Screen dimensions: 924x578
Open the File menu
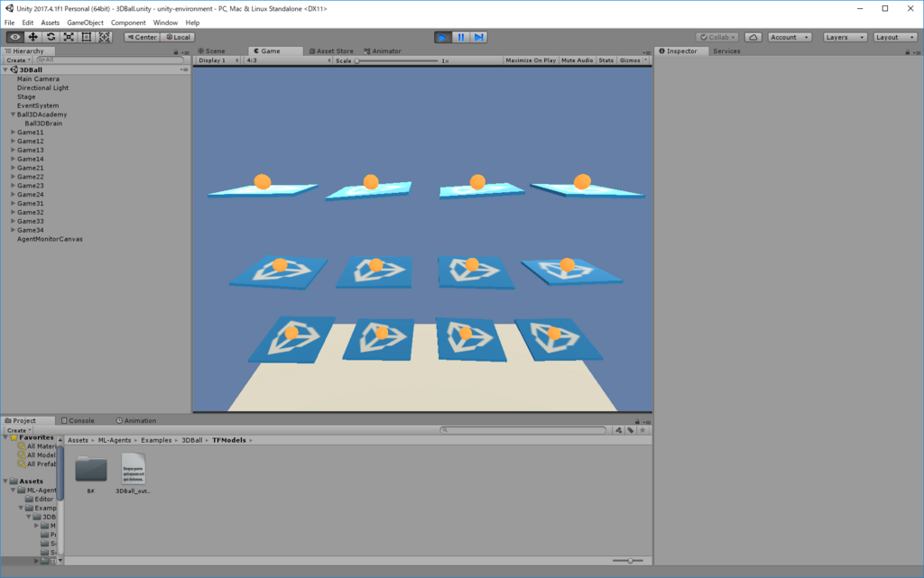tap(9, 23)
